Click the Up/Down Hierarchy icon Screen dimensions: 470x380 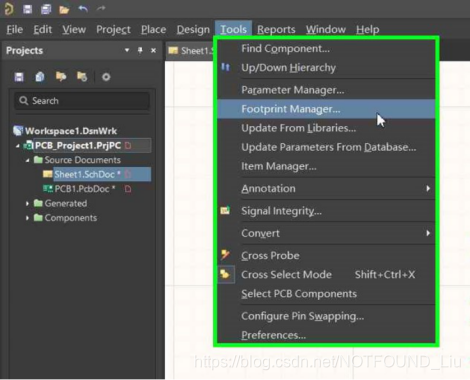[226, 67]
